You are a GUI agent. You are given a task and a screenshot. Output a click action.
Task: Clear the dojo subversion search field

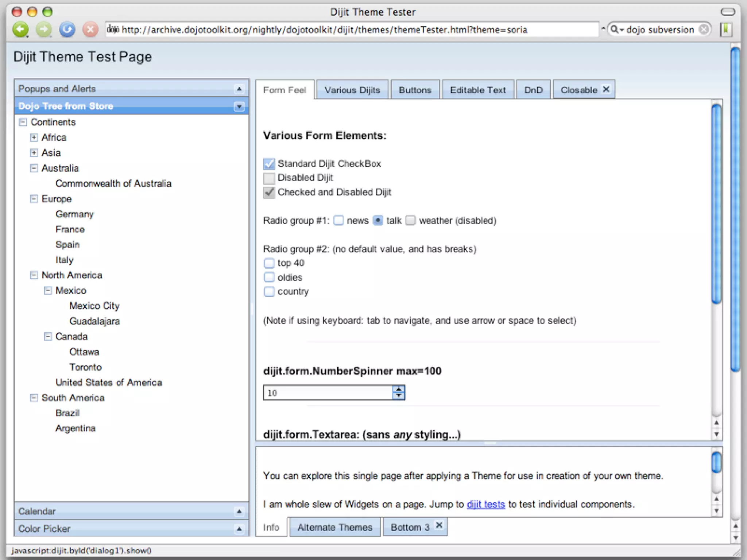point(704,30)
